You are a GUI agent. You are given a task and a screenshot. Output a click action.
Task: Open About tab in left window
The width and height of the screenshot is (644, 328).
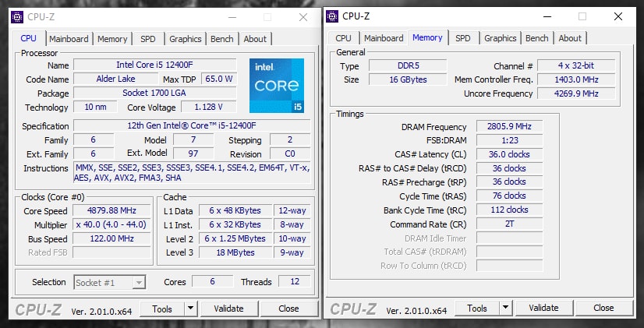tap(255, 39)
